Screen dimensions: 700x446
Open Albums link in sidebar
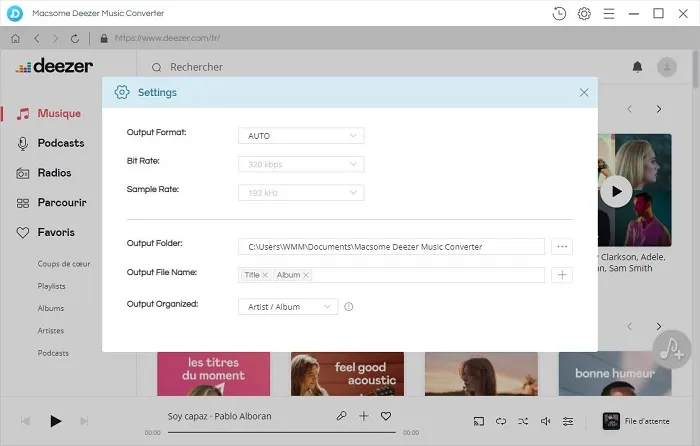tap(51, 308)
